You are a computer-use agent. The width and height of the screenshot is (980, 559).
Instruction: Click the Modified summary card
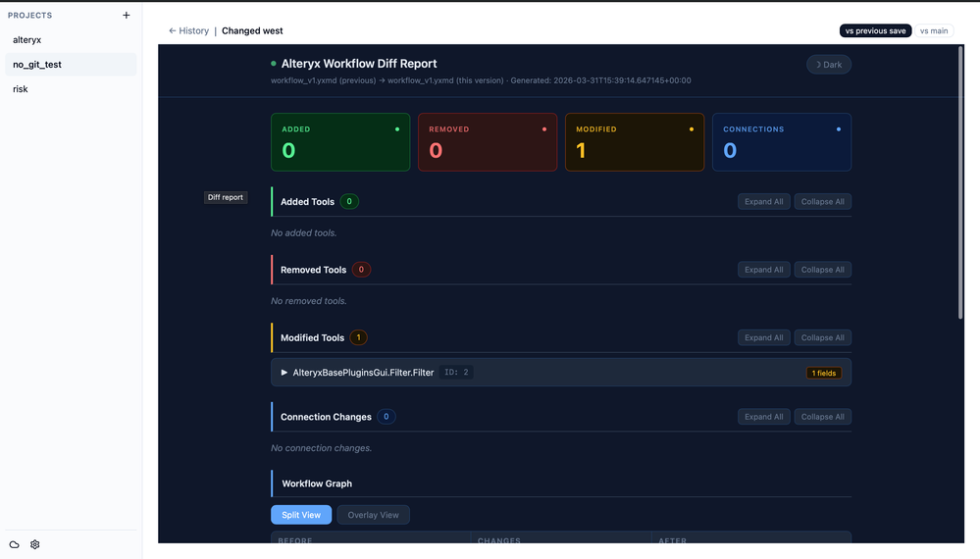tap(635, 142)
